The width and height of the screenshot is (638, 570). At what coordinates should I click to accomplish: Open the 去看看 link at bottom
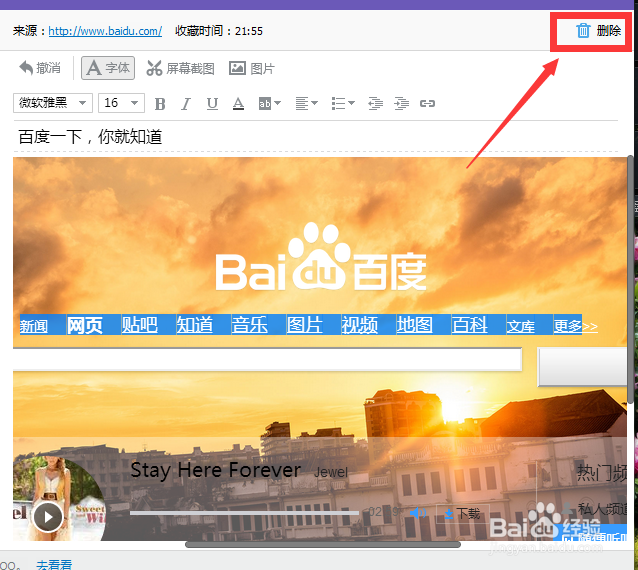pos(54,564)
